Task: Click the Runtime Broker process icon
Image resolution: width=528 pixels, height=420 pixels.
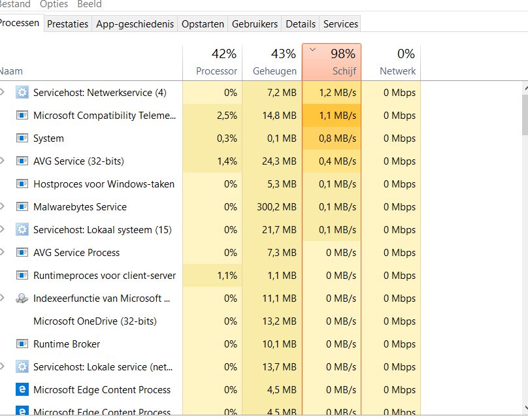Action: [22, 344]
